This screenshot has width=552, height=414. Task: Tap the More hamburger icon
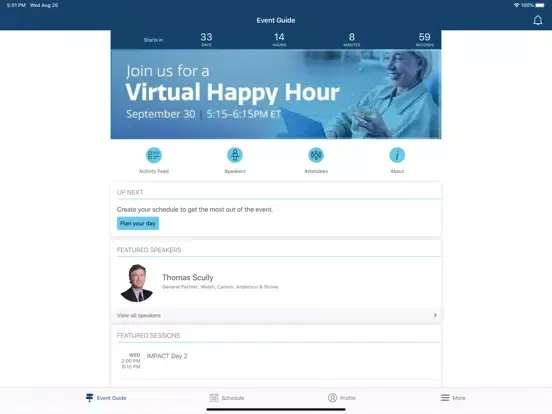coord(445,397)
